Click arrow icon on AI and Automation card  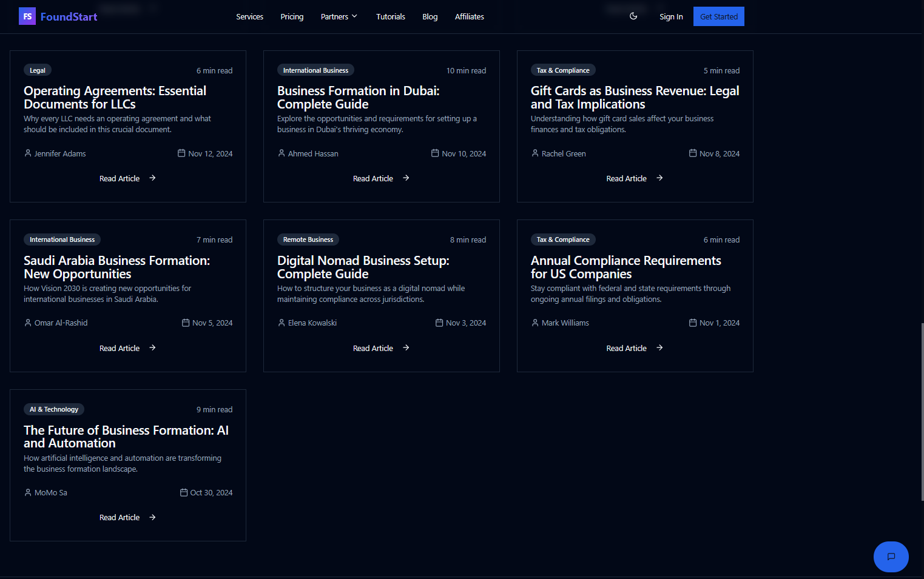tap(152, 518)
